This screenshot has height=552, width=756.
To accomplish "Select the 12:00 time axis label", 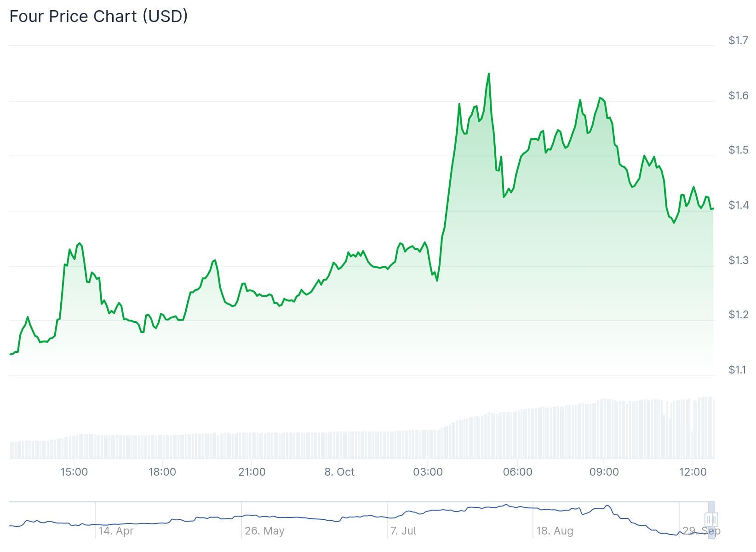I will tap(693, 472).
